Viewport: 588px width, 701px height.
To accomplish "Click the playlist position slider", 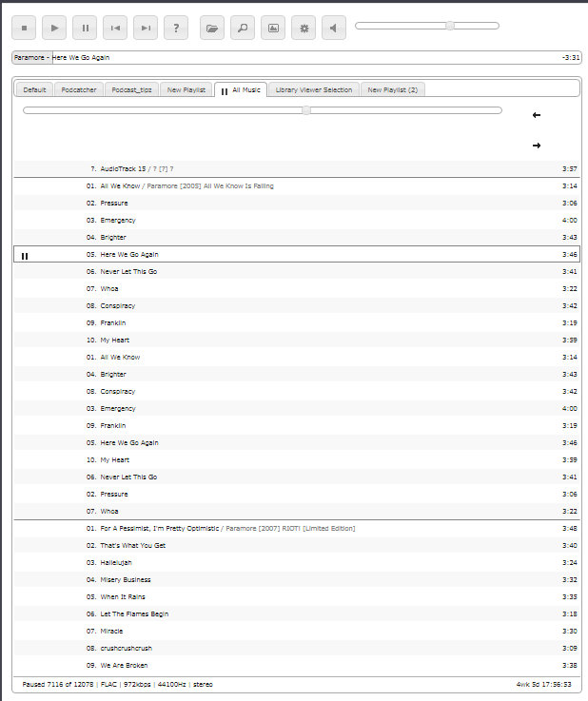I will click(263, 110).
